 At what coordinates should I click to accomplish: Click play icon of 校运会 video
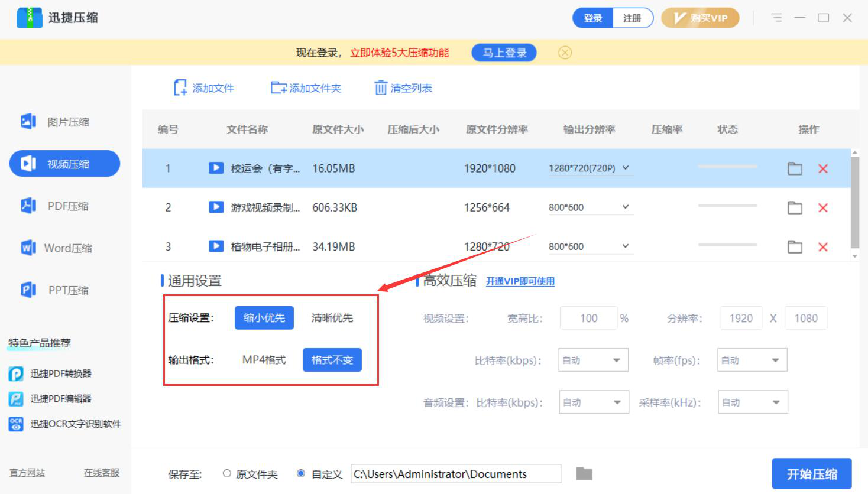[216, 168]
